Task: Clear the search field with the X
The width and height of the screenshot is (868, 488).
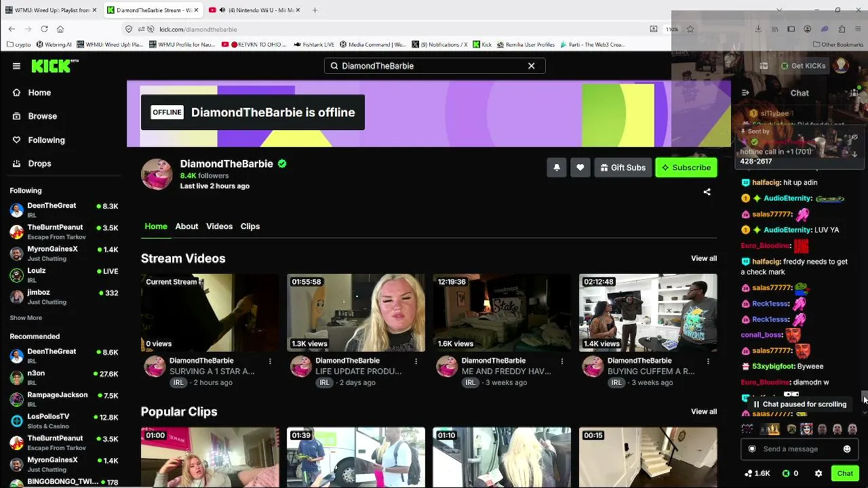Action: tap(532, 66)
